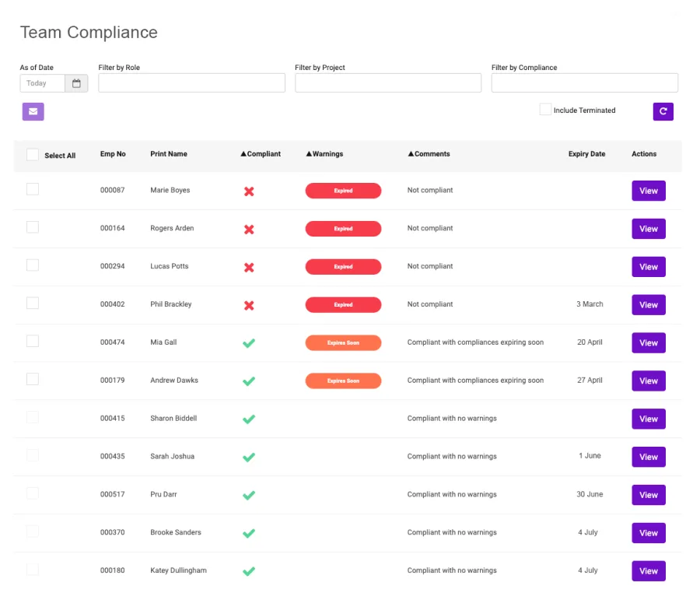Viewport: 700px width, 600px height.
Task: Open the Filter by Compliance dropdown
Action: coord(584,83)
